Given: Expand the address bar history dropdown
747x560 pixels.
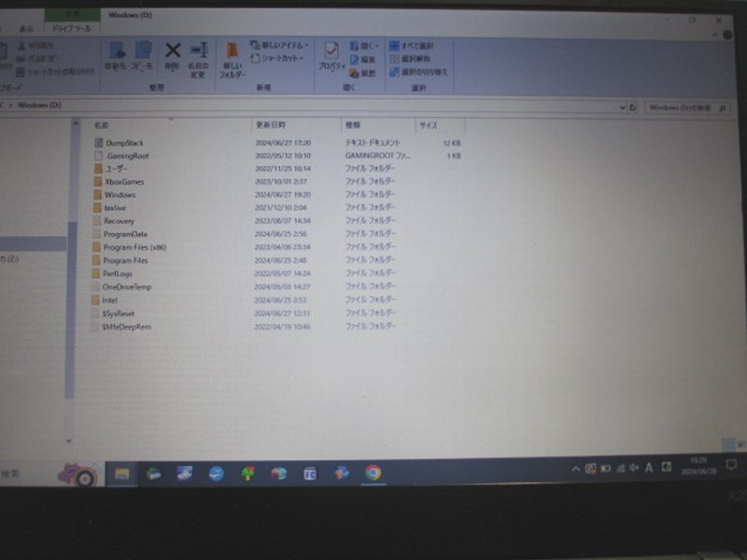Looking at the screenshot, I should pos(622,107).
